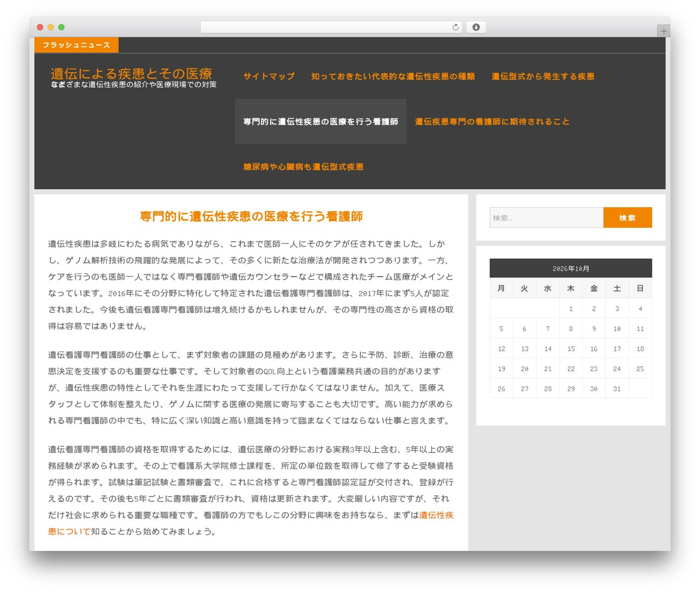Select calendar day 19
Viewport: 700px width, 593px height.
[501, 369]
